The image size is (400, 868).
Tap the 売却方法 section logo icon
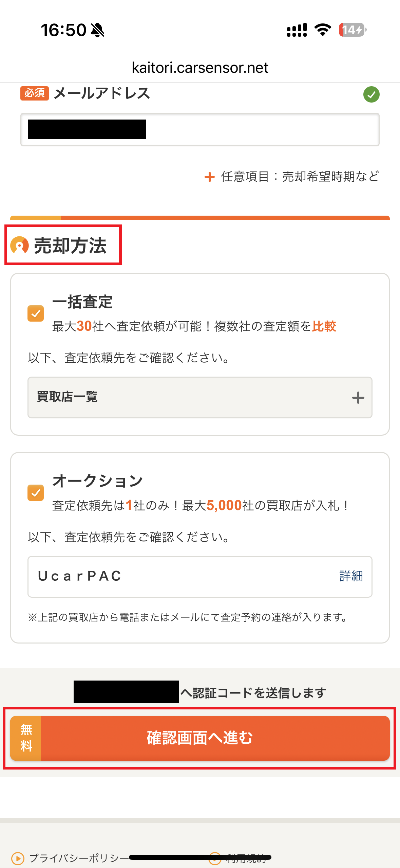(20, 245)
